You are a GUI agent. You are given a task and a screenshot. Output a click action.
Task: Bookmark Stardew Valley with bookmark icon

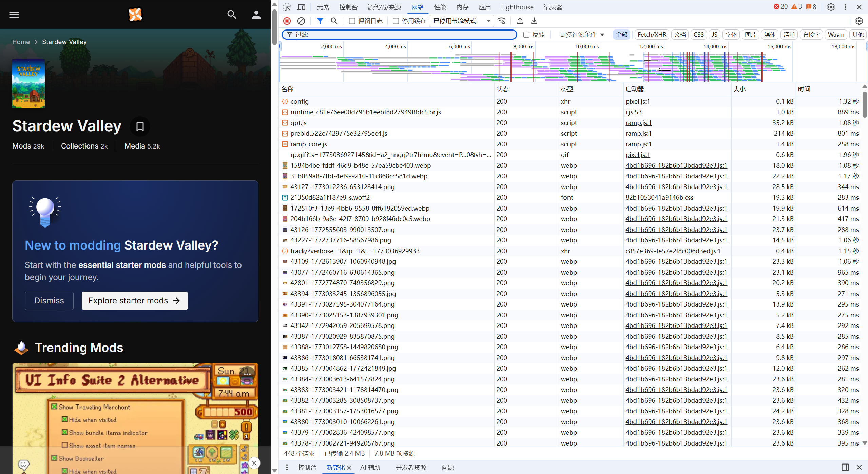[140, 126]
